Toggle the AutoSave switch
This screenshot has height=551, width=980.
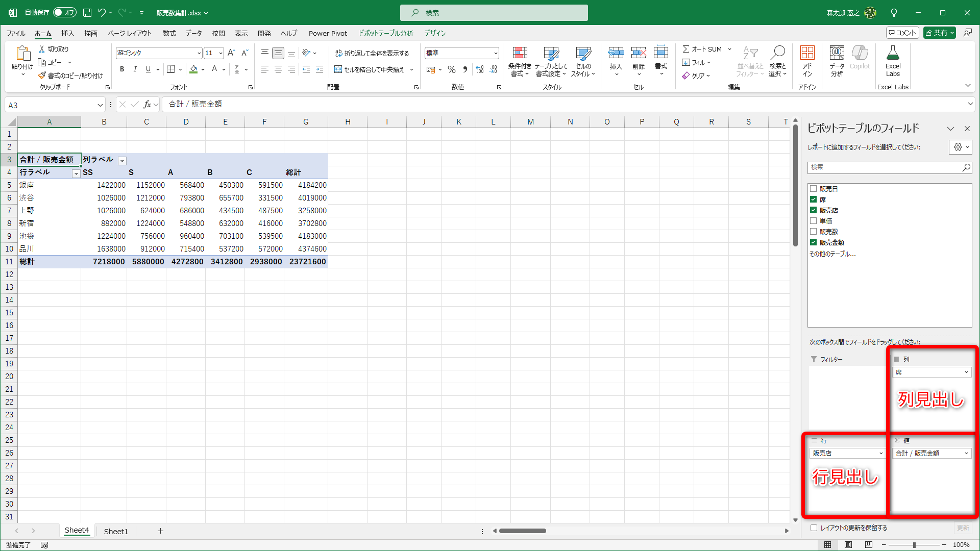click(65, 12)
